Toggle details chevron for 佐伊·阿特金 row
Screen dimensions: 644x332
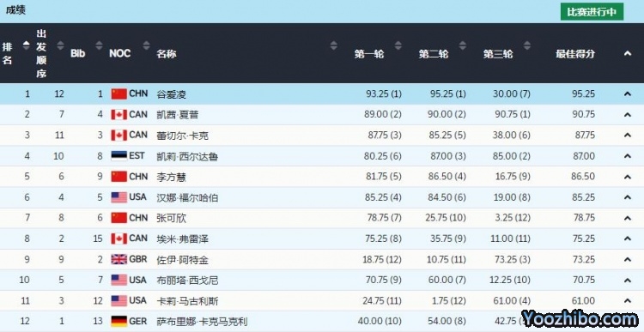[x=627, y=259]
